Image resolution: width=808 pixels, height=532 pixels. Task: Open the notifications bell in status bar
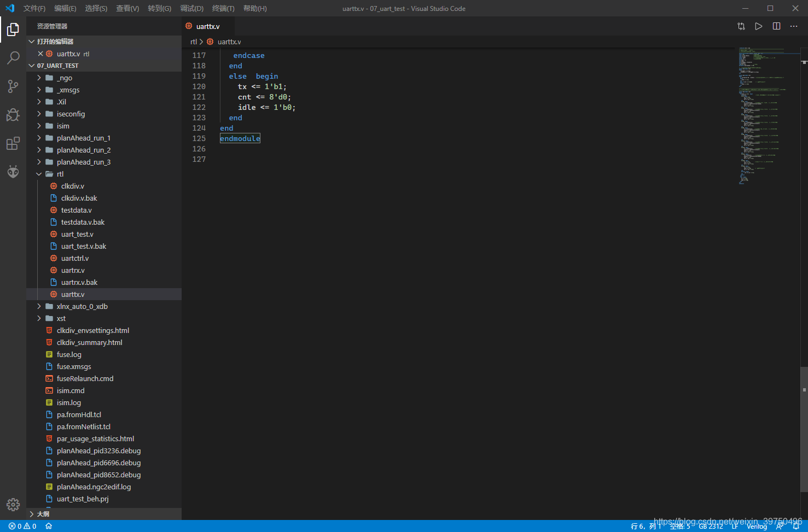[x=796, y=526]
